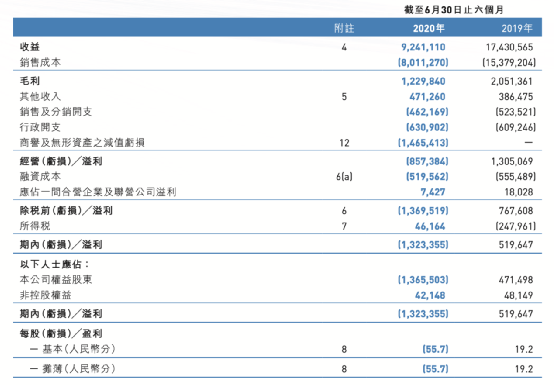Select the 本公司權益股東 row label
Screen dimensions: 554x385
pyautogui.click(x=56, y=280)
